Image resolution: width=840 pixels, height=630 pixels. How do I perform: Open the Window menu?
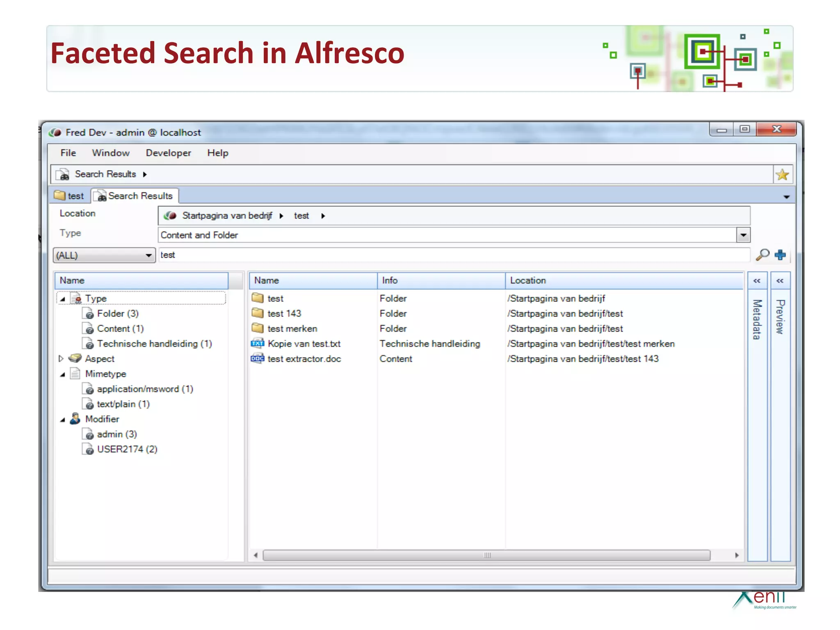(111, 153)
